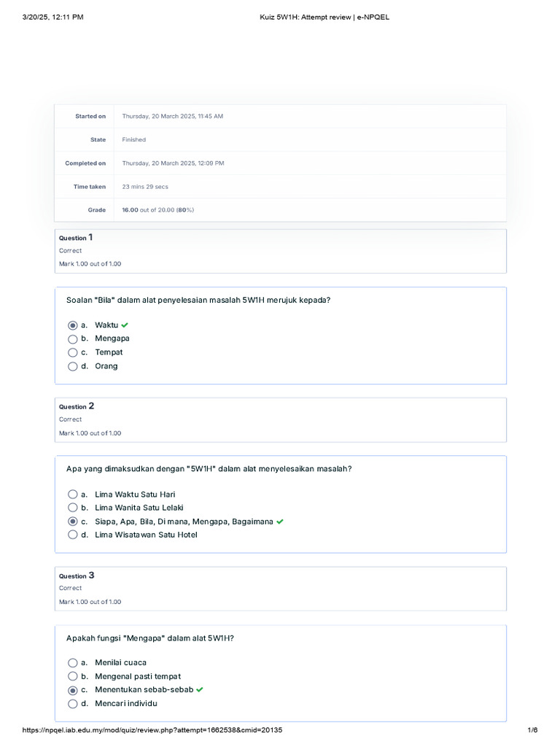560x747 pixels.
Task: Choose Siapa, Apa, Bila, Di mana option
Action: pyautogui.click(x=73, y=522)
